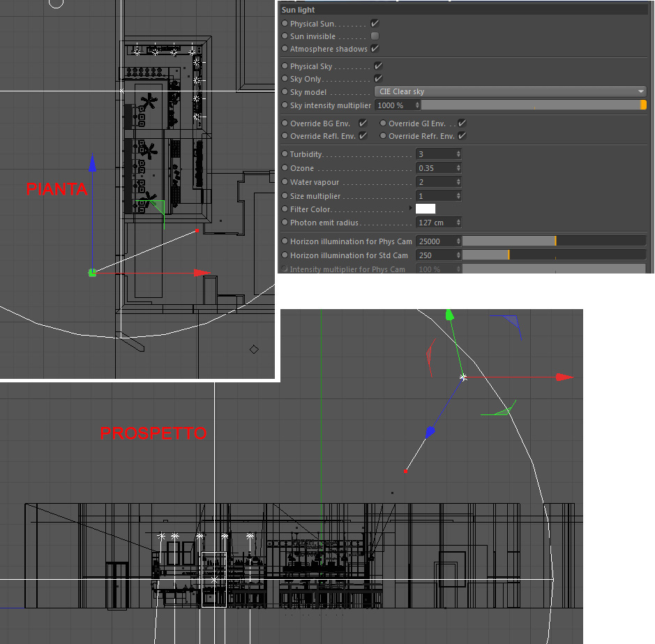Screen dimensions: 655x644
Task: Click the animation dot beside Filter Color
Action: (x=285, y=209)
